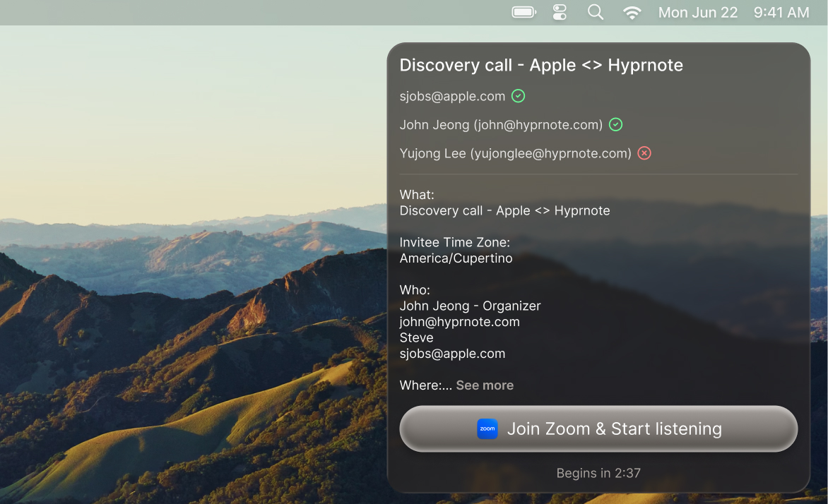Click the 'Where:...' text
The image size is (828, 504).
tap(425, 385)
